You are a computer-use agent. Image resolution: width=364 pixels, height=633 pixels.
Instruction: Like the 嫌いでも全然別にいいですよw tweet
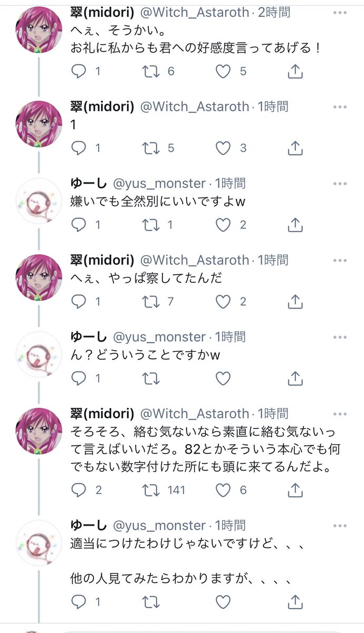[224, 225]
